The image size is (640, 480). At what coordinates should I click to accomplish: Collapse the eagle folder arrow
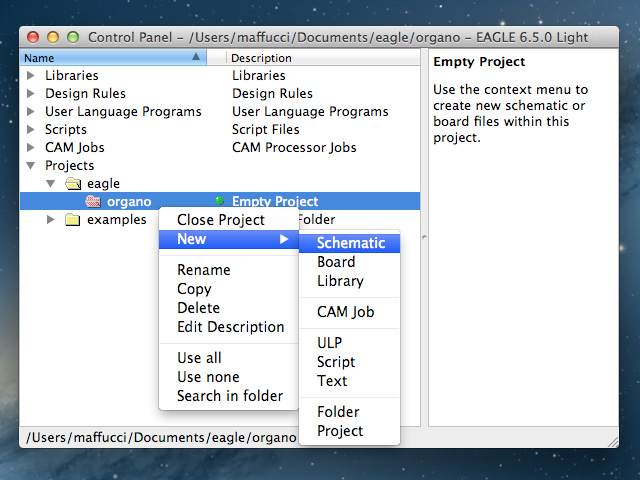click(51, 184)
